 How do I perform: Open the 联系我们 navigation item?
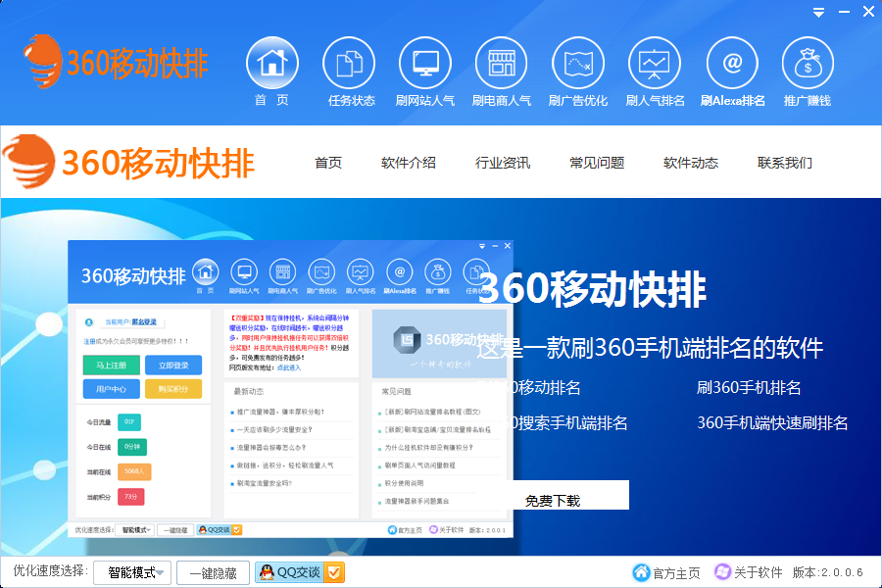(785, 163)
